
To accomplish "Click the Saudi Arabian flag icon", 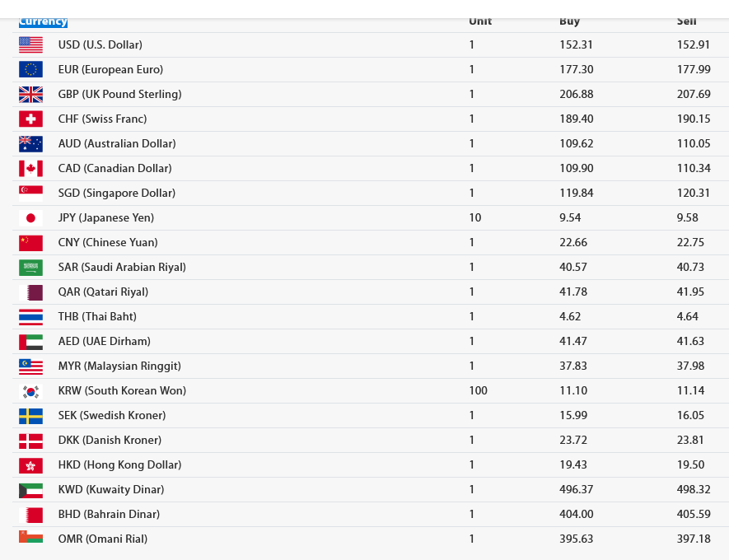I will point(30,267).
